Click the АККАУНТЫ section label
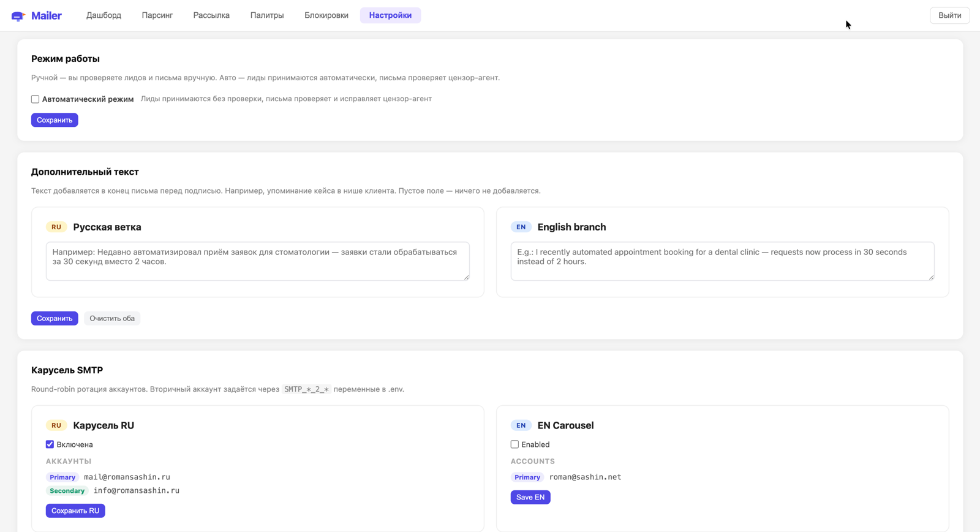This screenshot has width=980, height=532. coord(69,462)
